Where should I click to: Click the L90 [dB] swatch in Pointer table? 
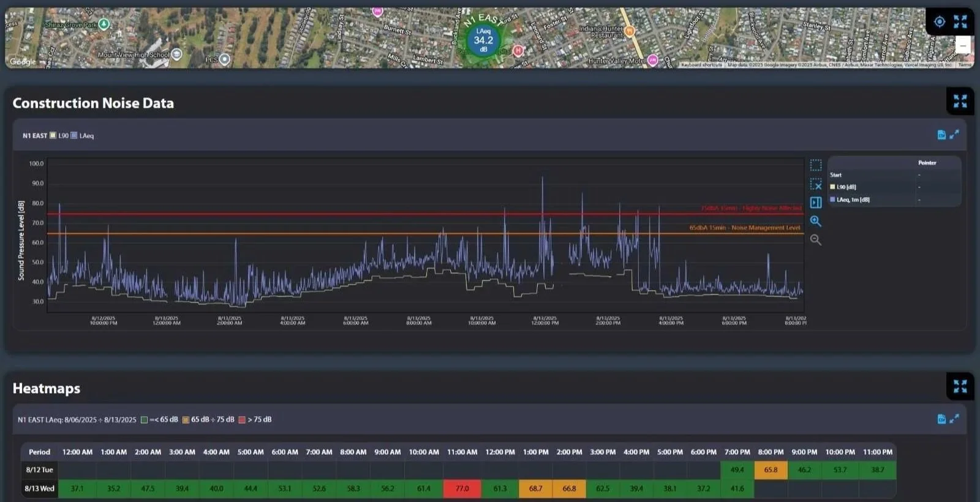coord(832,187)
